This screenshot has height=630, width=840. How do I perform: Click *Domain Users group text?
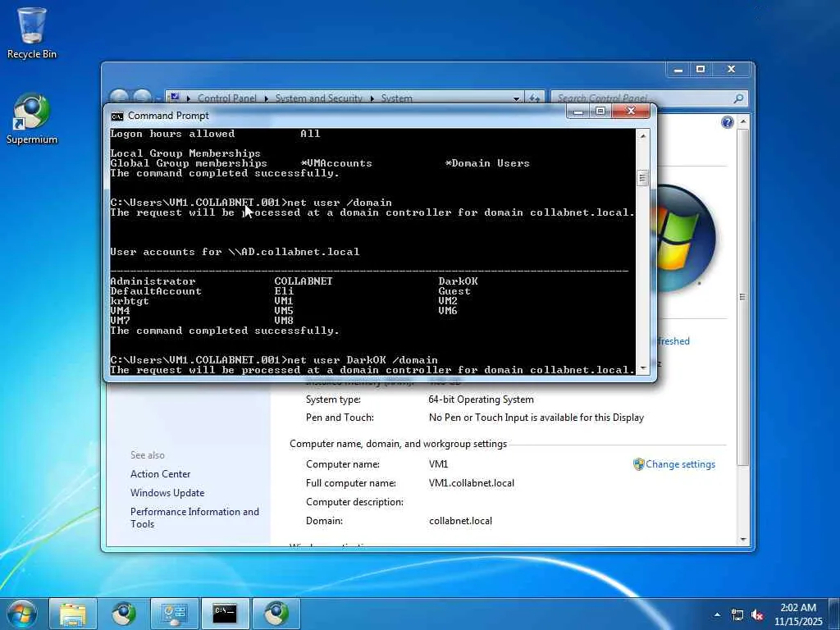coord(487,163)
